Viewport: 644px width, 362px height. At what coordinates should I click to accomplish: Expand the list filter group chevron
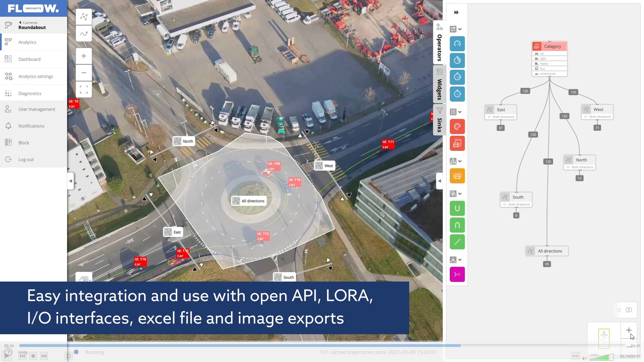click(460, 112)
